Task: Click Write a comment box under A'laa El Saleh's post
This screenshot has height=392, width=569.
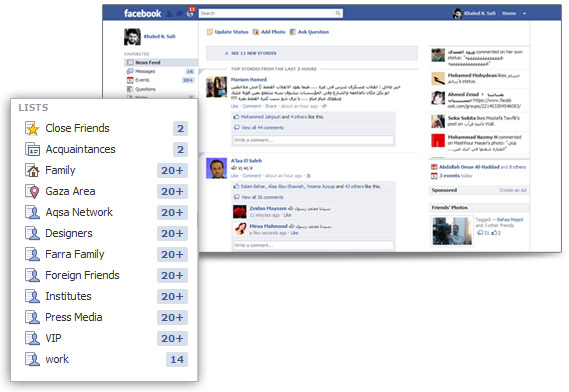Action: click(x=313, y=245)
